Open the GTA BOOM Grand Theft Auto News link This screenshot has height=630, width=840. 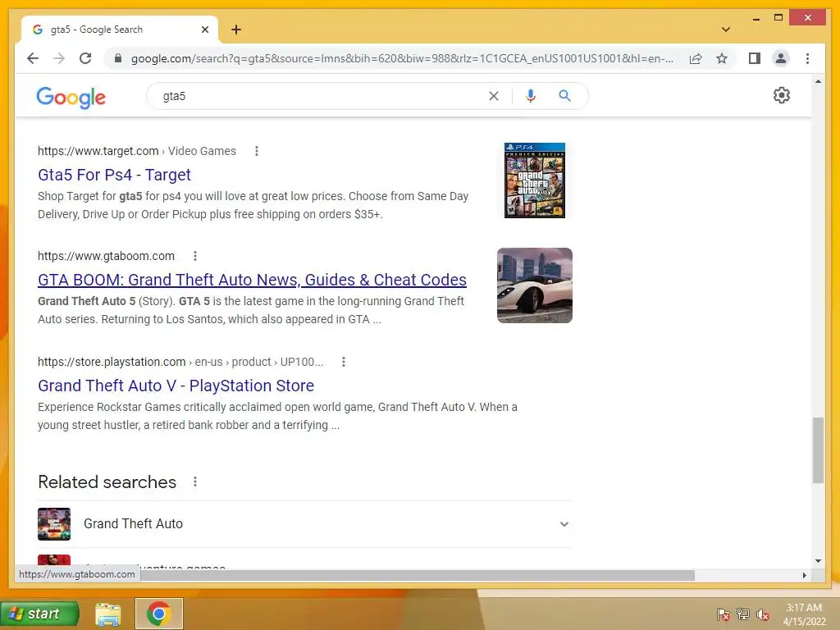252,280
